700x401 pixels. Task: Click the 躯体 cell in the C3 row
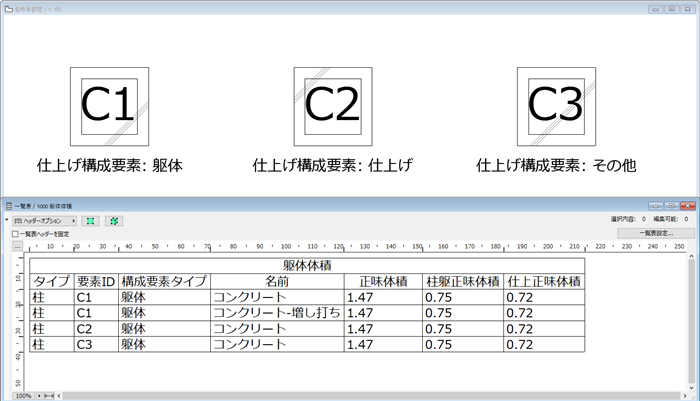[x=164, y=344]
